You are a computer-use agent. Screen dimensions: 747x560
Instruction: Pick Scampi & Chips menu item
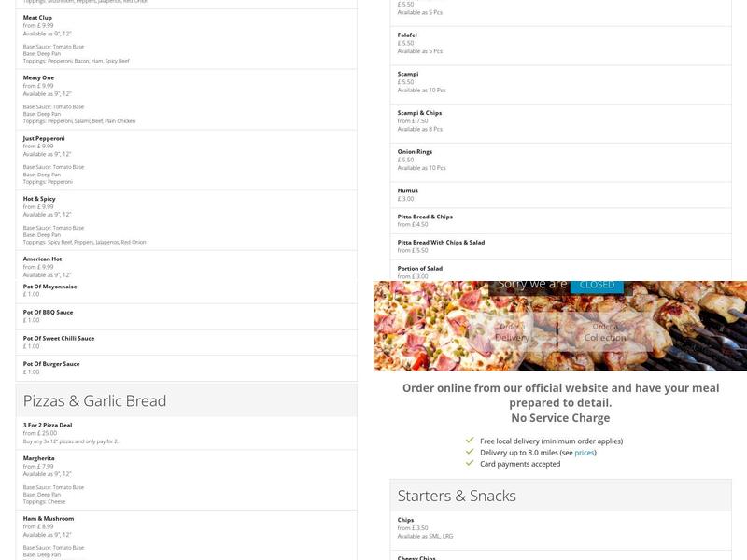tap(419, 113)
